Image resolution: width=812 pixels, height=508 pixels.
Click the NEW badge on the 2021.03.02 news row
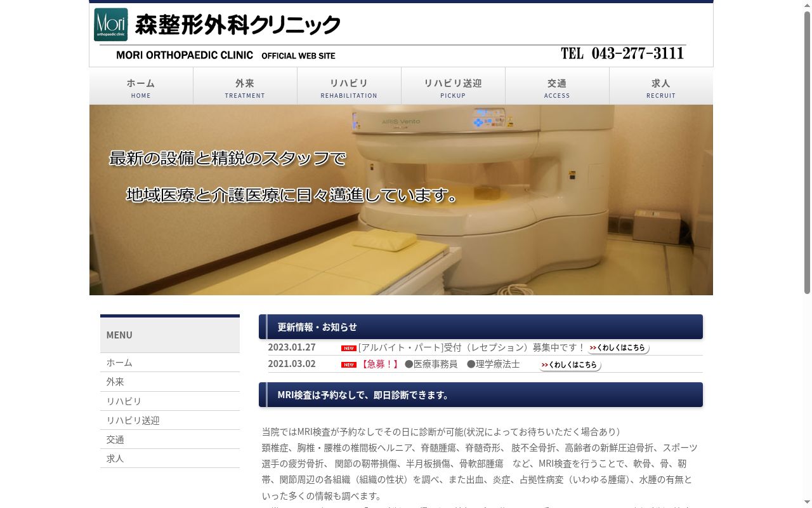(x=349, y=364)
